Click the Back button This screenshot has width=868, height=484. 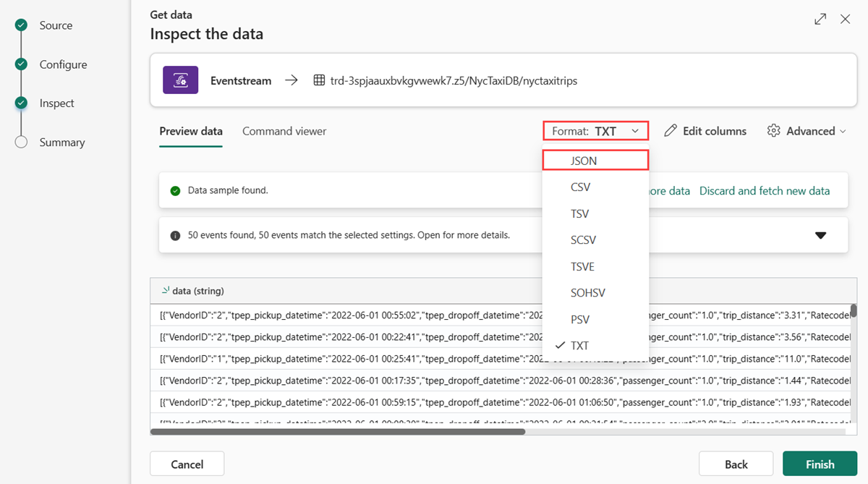point(736,464)
